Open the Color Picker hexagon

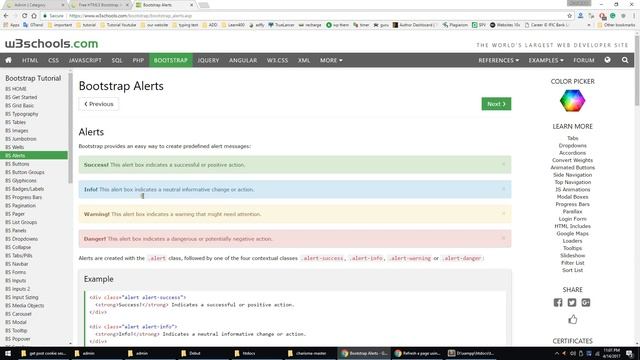coord(572,100)
